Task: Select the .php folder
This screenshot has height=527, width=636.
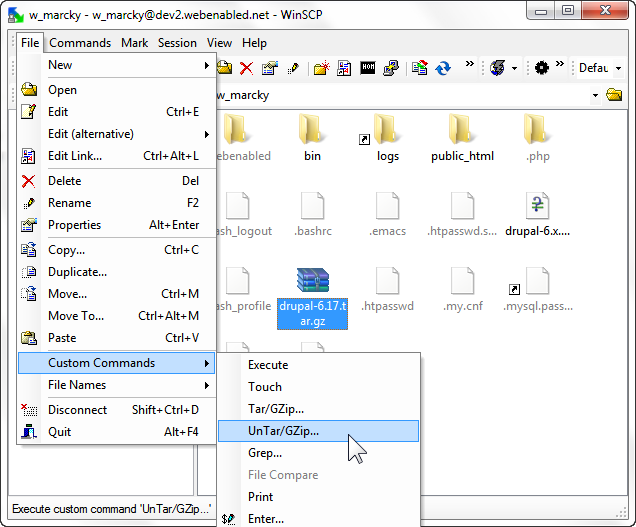Action: pyautogui.click(x=538, y=138)
